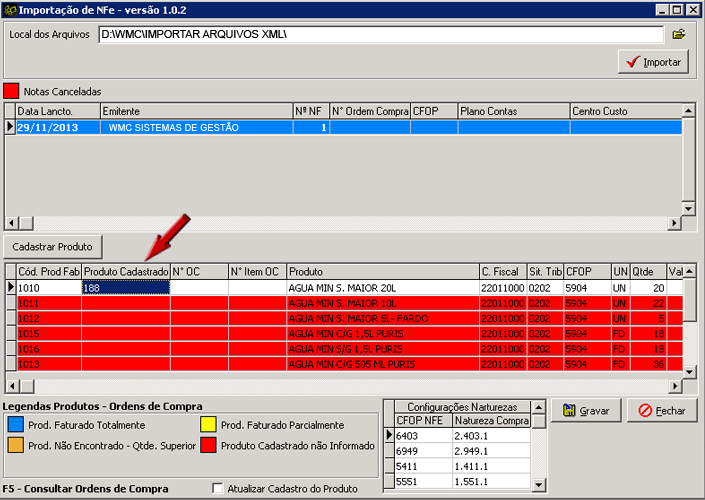The height and width of the screenshot is (500, 705).
Task: Click the Produto Cadastrado cell containing 188
Action: pyautogui.click(x=125, y=287)
